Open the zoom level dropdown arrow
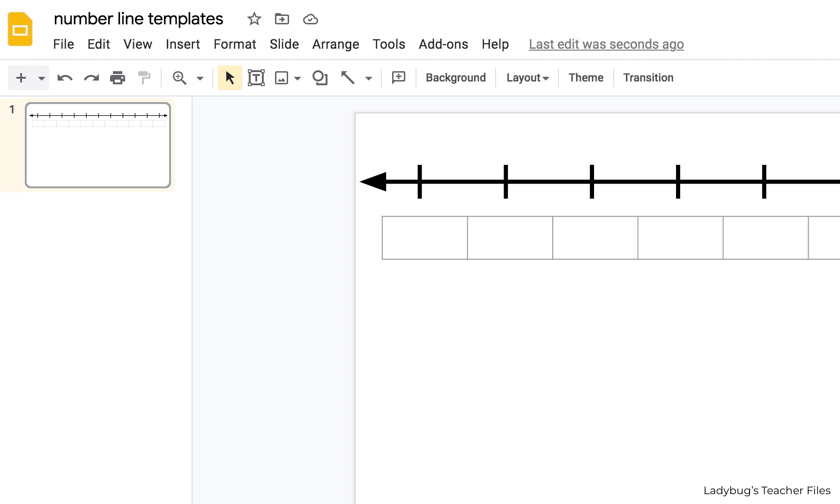The image size is (840, 504). tap(200, 78)
